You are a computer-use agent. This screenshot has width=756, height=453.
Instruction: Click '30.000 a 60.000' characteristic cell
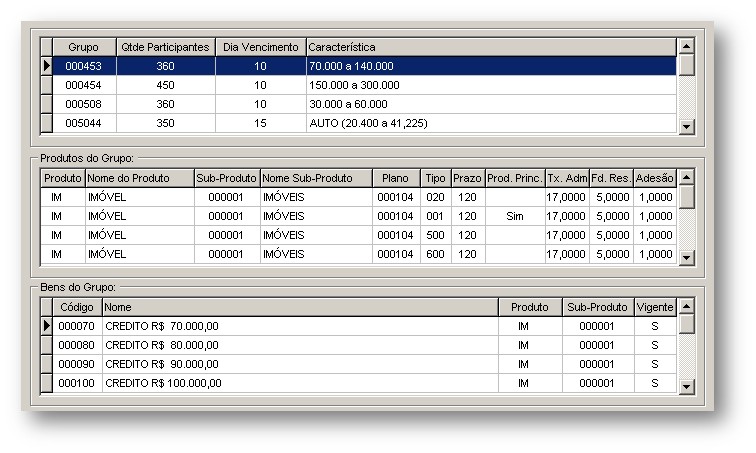pyautogui.click(x=491, y=104)
